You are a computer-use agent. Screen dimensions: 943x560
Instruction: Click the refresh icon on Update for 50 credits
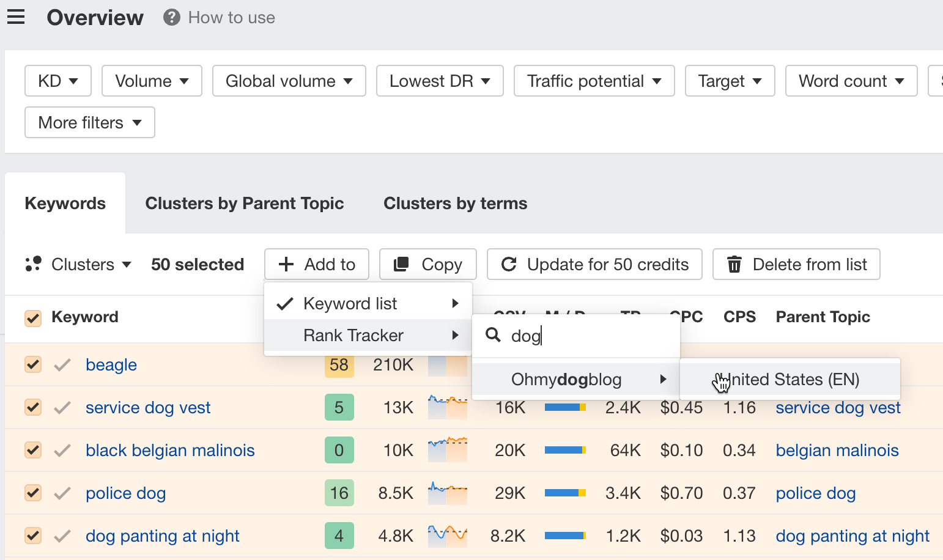pyautogui.click(x=510, y=264)
